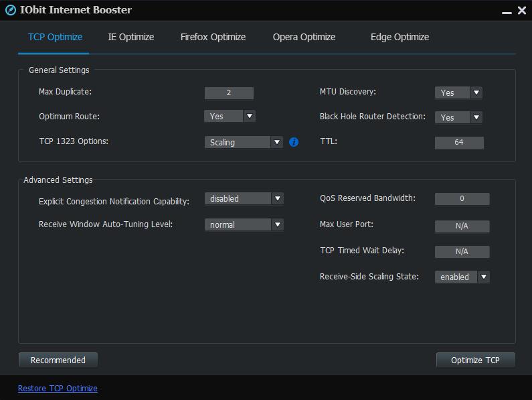Viewport: 532px width, 400px height.
Task: Click the 'Receive Window Auto-Tuning Level:' label
Action: (106, 224)
